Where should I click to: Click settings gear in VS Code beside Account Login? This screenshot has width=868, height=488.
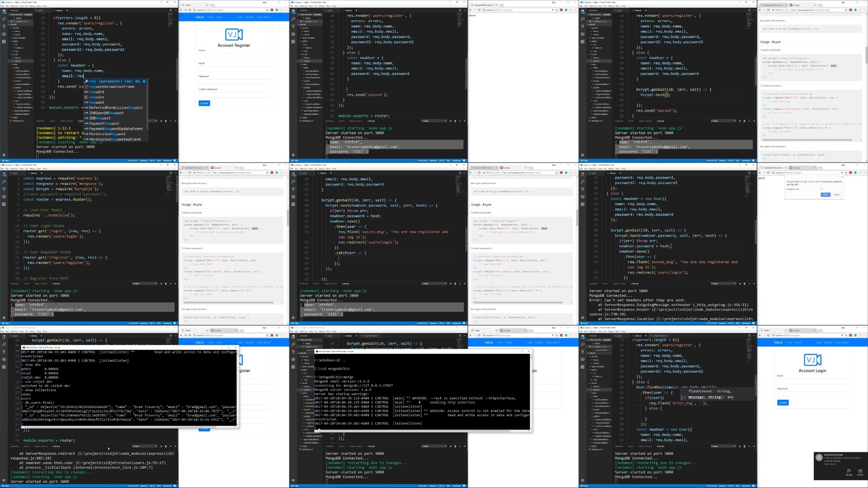tap(583, 480)
